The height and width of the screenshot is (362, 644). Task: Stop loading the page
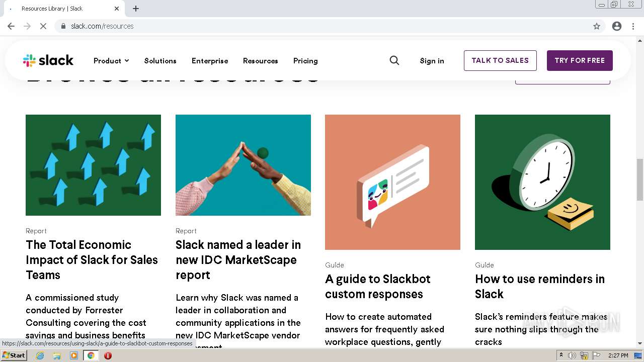click(x=43, y=26)
